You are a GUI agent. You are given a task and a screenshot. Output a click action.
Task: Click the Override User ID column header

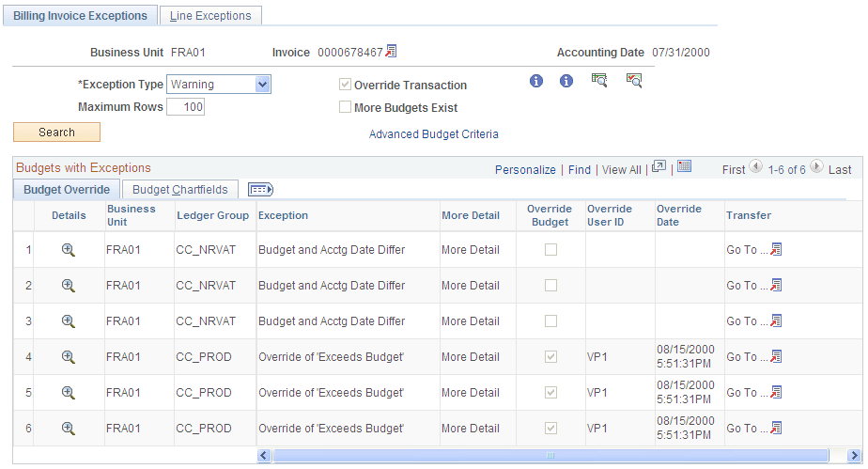(609, 215)
